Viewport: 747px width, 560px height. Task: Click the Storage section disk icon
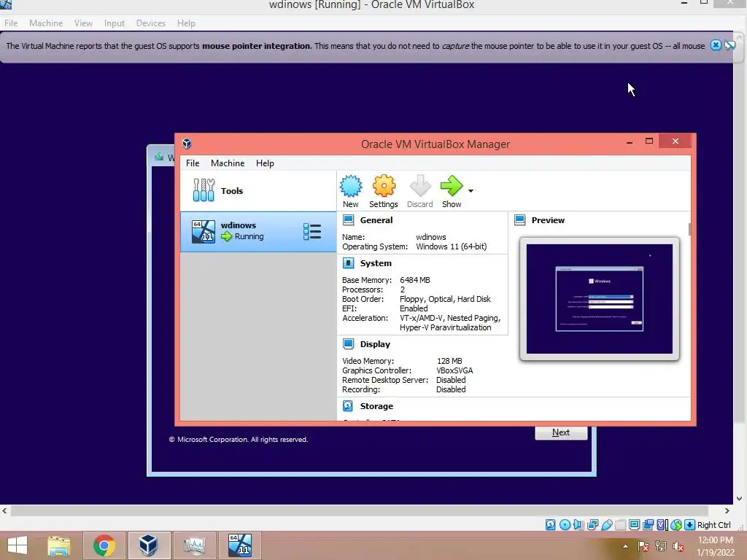point(348,405)
